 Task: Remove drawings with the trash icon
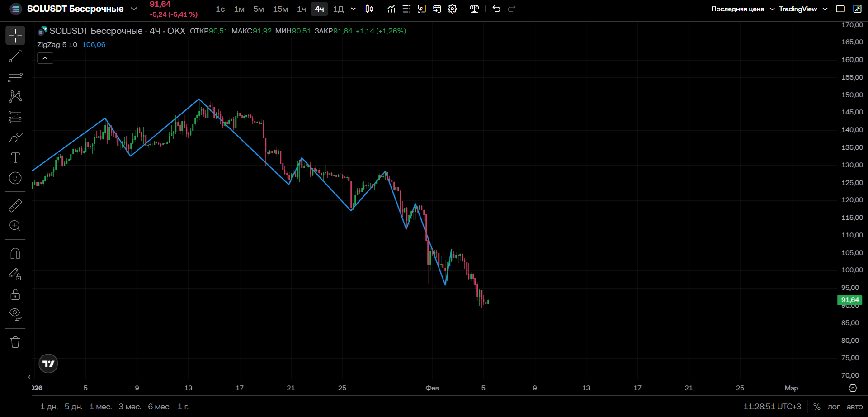coord(15,342)
